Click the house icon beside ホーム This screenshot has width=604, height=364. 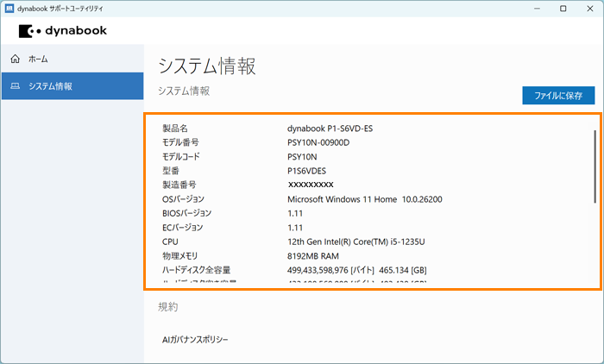pos(15,59)
